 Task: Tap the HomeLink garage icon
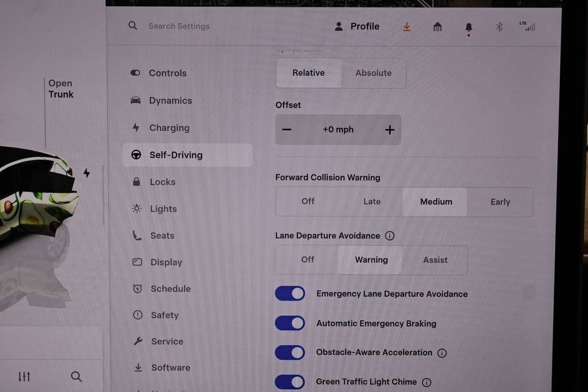coord(437,26)
